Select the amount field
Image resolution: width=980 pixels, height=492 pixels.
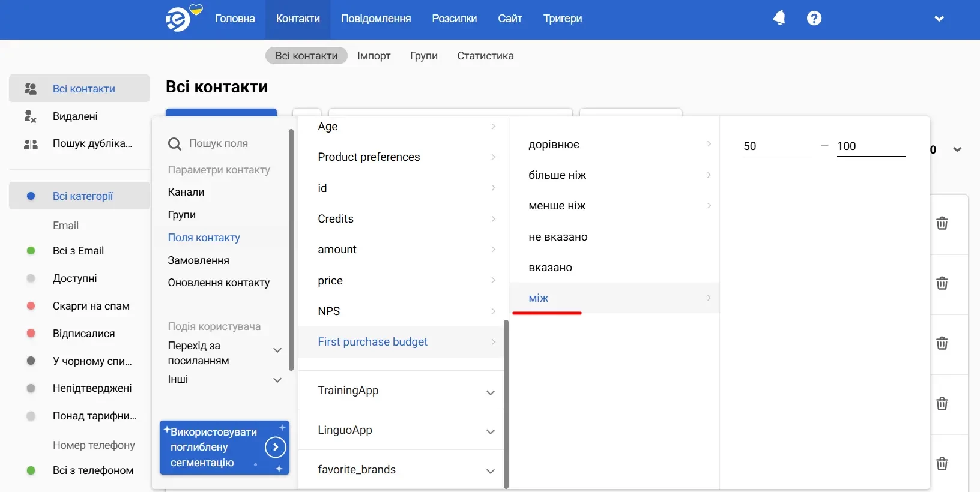[x=401, y=250]
